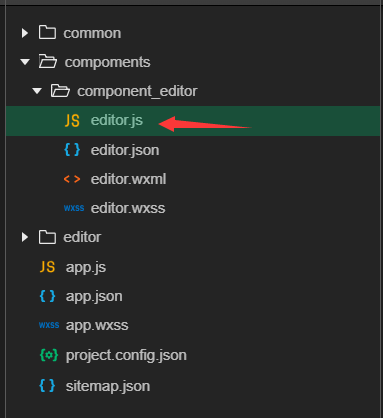
Task: Click the green gear braces icon of project.config.json
Action: (49, 355)
